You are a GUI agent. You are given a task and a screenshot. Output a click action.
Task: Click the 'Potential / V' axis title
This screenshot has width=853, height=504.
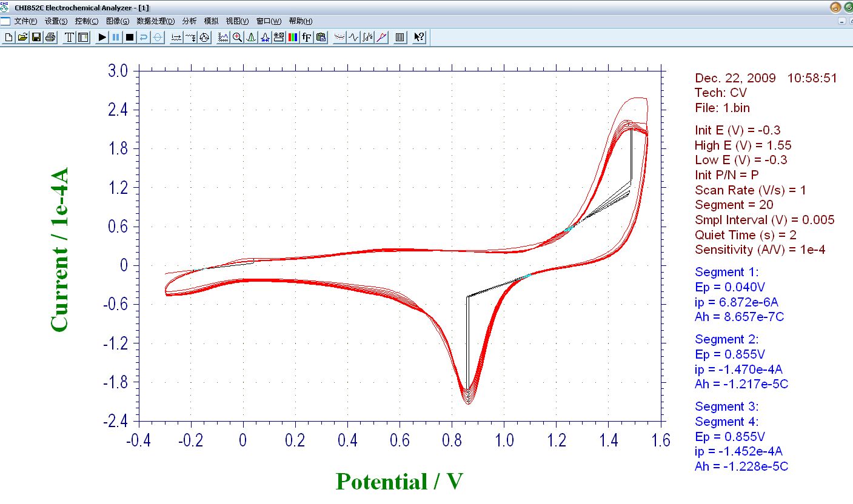click(400, 482)
